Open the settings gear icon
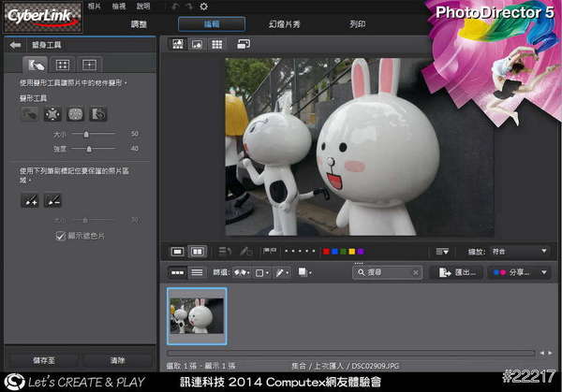The image size is (562, 392). click(x=203, y=7)
